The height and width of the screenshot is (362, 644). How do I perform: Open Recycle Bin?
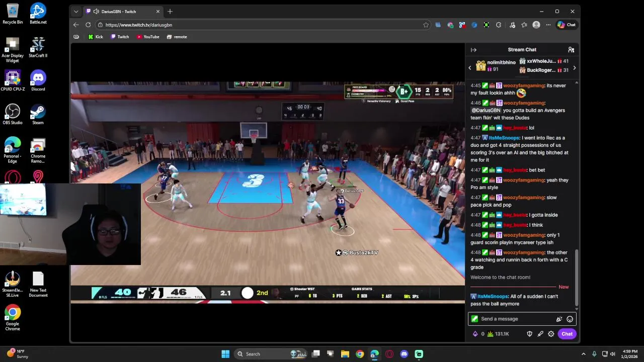[13, 14]
